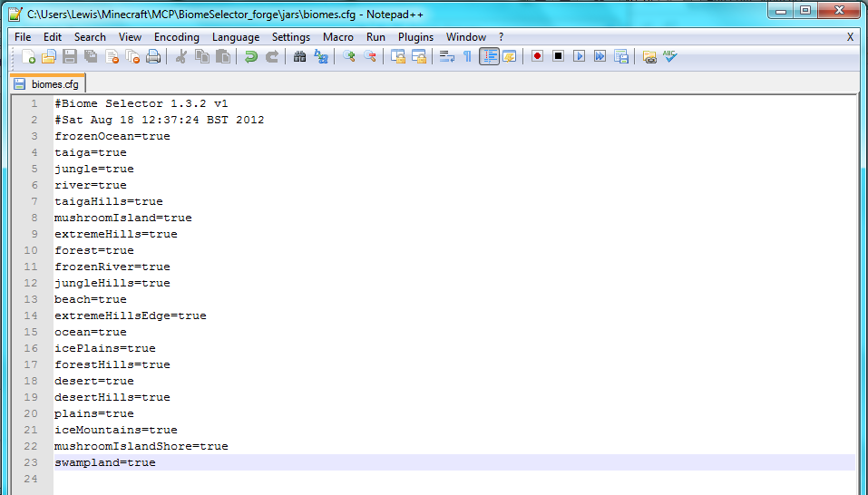This screenshot has height=495, width=868.
Task: Click the line 'iceMountains=true'
Action: (116, 430)
